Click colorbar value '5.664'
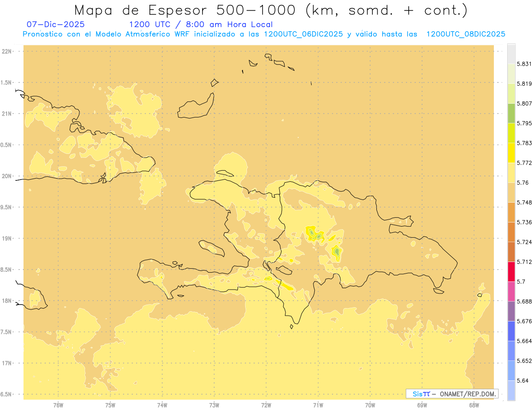532x411 pixels. point(524,341)
